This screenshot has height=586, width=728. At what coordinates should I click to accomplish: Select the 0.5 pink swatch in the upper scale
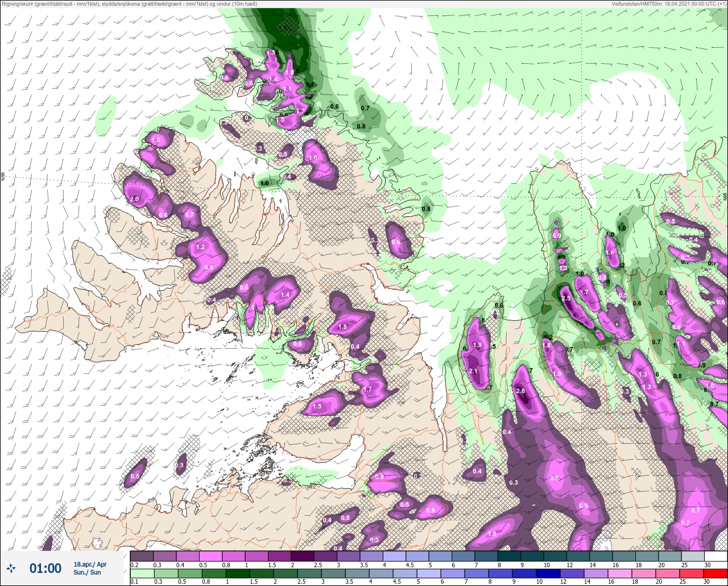[x=211, y=556]
